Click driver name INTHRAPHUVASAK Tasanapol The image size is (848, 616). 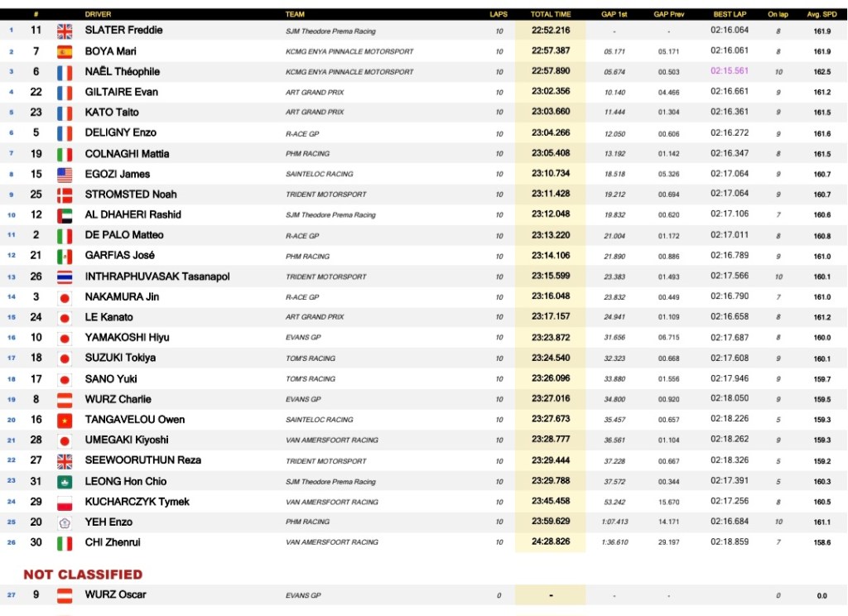pos(157,277)
